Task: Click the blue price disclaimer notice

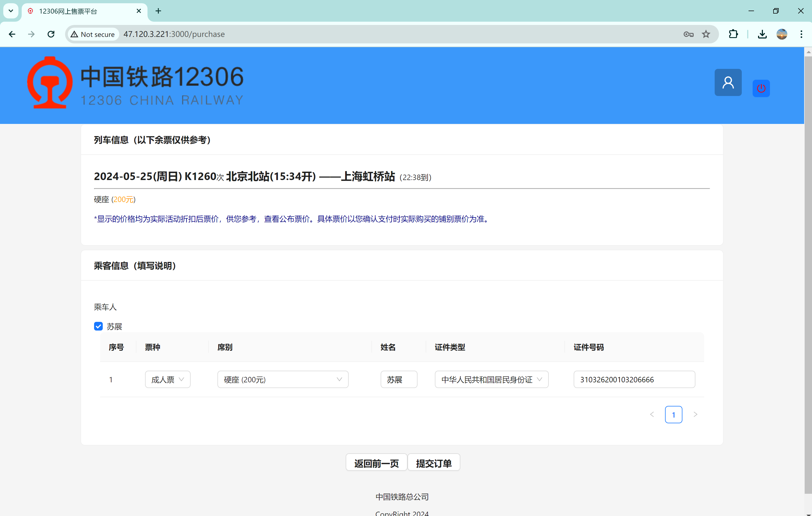Action: point(292,219)
